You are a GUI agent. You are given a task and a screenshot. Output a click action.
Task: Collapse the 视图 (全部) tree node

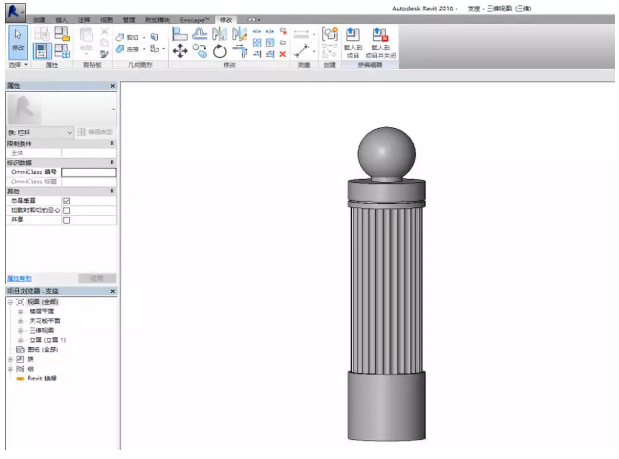point(10,302)
